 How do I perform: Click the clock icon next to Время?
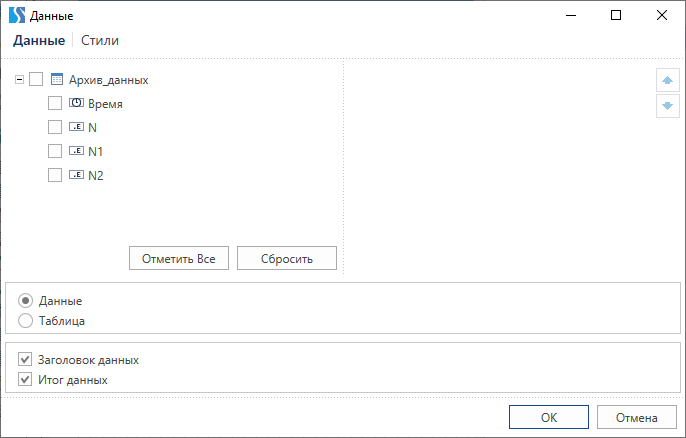point(76,103)
